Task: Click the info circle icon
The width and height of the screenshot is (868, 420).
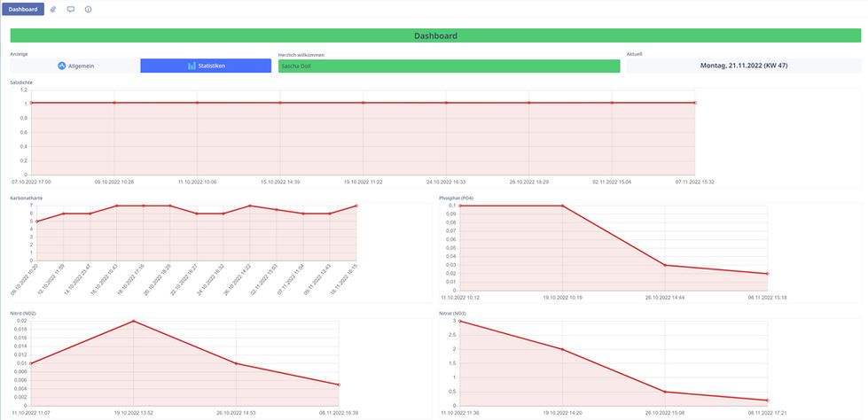Action: 88,10
